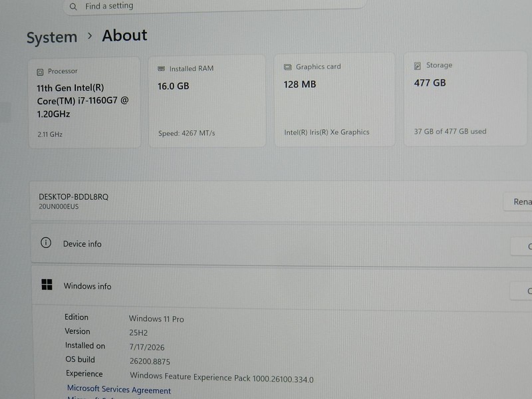Image resolution: width=532 pixels, height=399 pixels.
Task: Select the installed date 7/17/2026
Action: click(147, 347)
